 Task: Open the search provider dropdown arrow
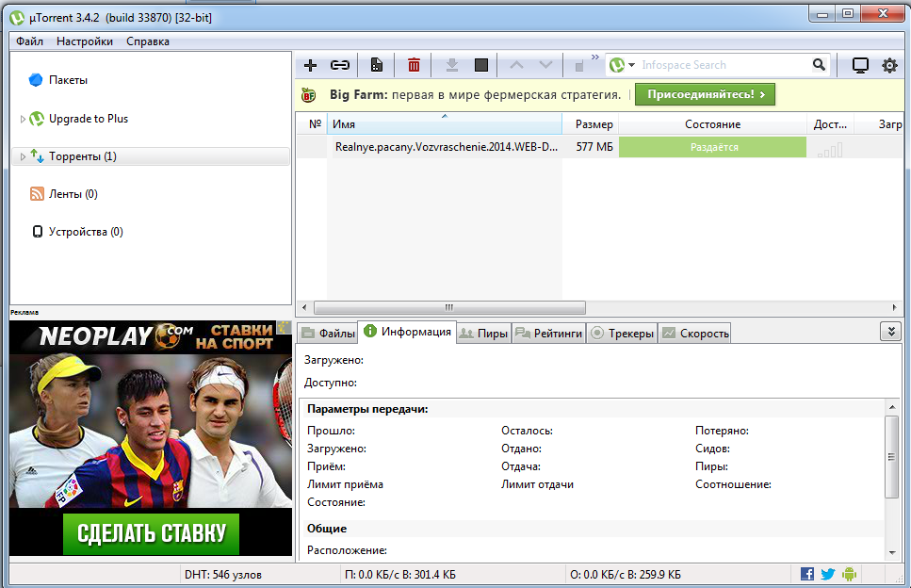tap(631, 65)
